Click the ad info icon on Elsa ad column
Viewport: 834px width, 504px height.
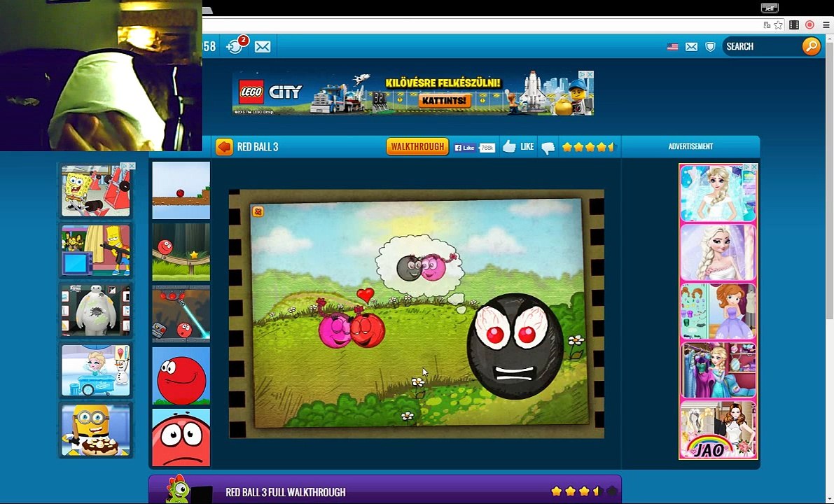click(746, 167)
